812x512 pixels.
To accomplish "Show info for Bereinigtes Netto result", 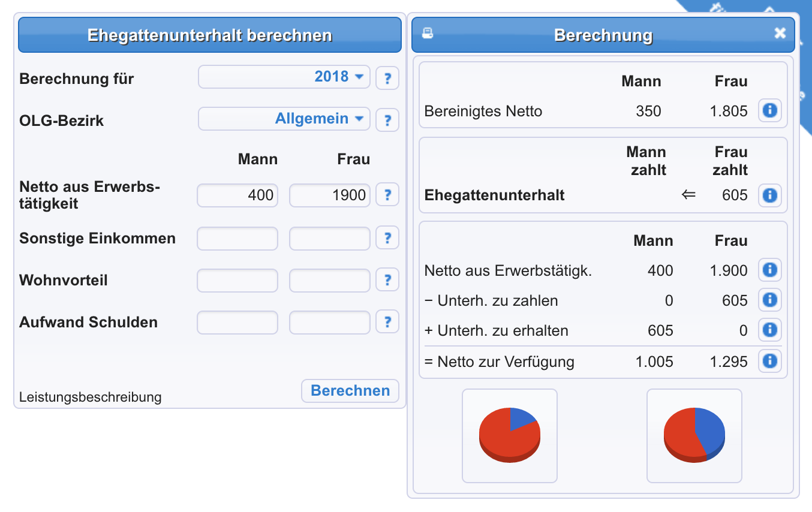I will [x=769, y=111].
